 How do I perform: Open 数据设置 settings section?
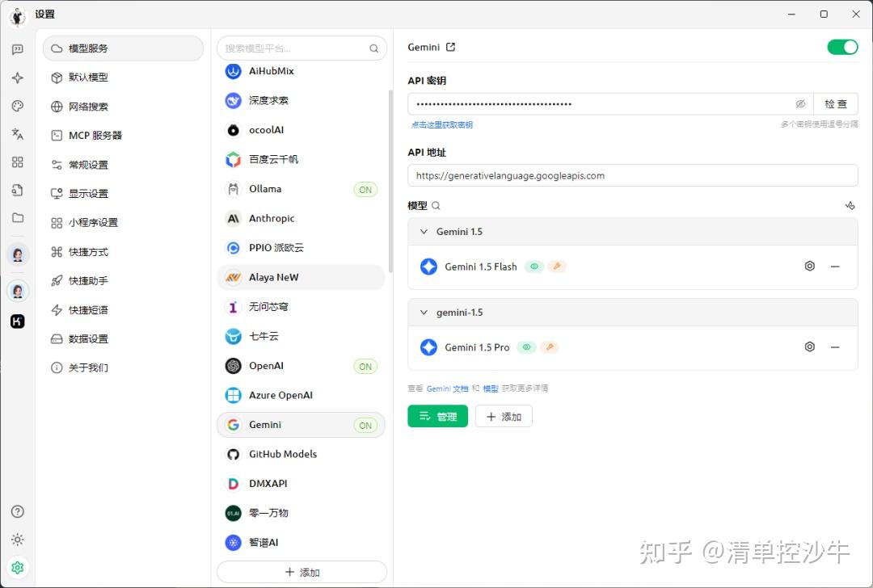(123, 338)
